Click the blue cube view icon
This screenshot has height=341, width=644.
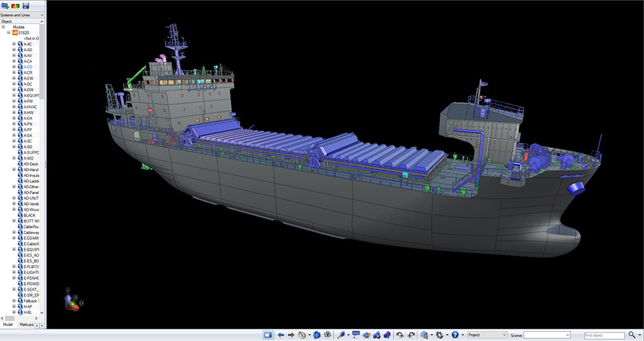pos(317,335)
